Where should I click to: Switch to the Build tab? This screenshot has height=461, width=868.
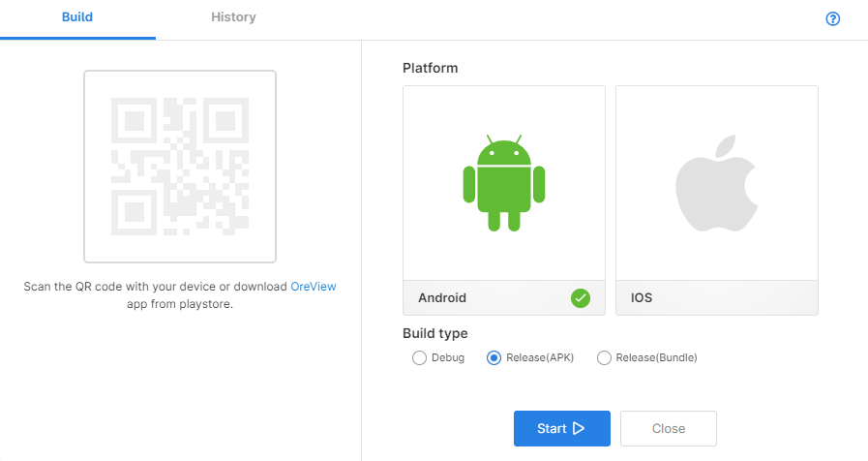pos(77,17)
